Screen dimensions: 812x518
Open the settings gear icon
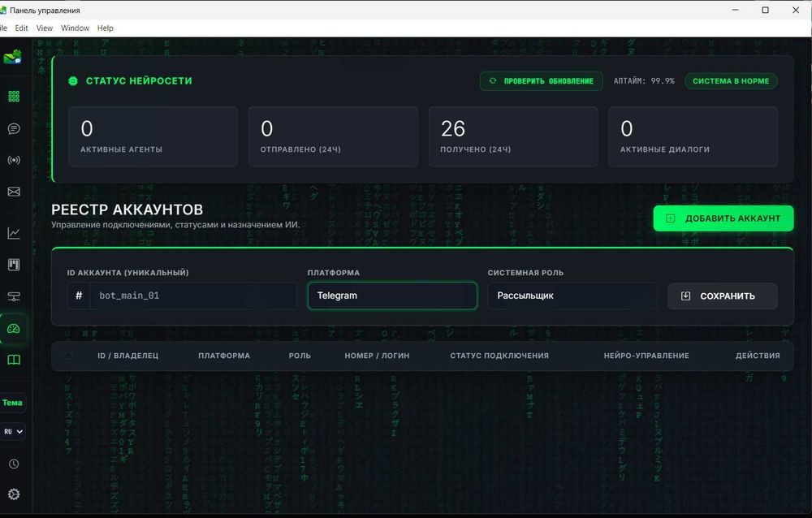14,494
